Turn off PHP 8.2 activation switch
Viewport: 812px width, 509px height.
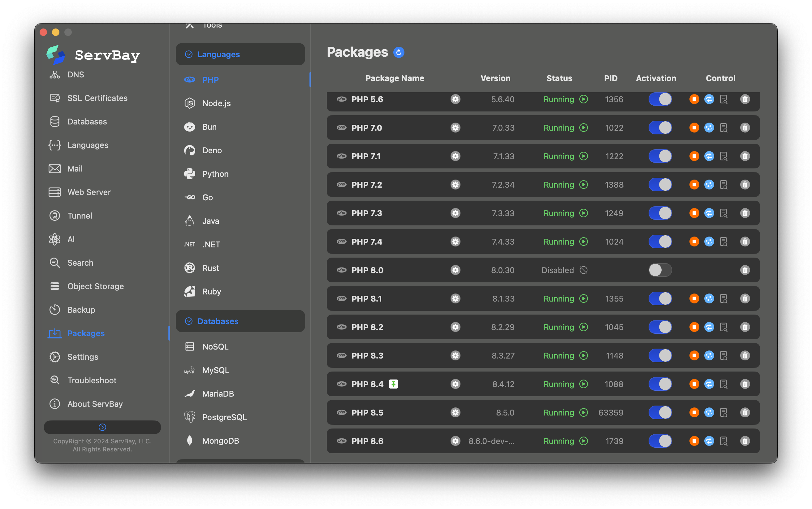tap(660, 327)
